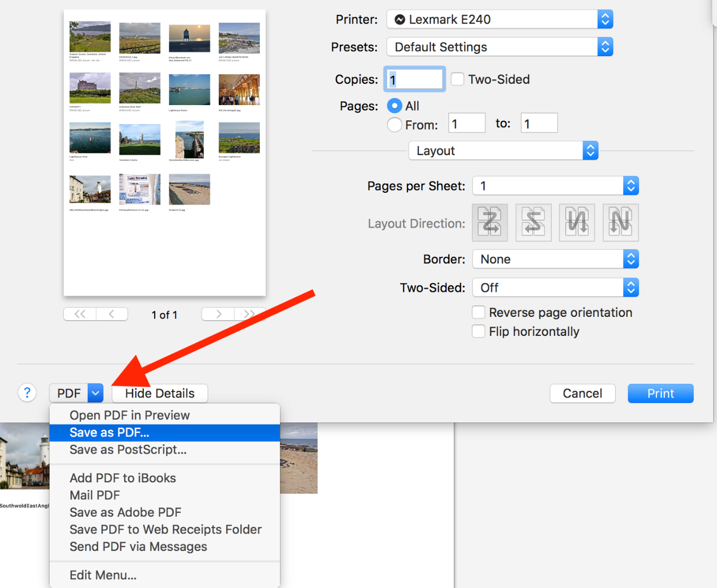Open the Presets dropdown
Viewport: 717px width, 588px height.
500,47
